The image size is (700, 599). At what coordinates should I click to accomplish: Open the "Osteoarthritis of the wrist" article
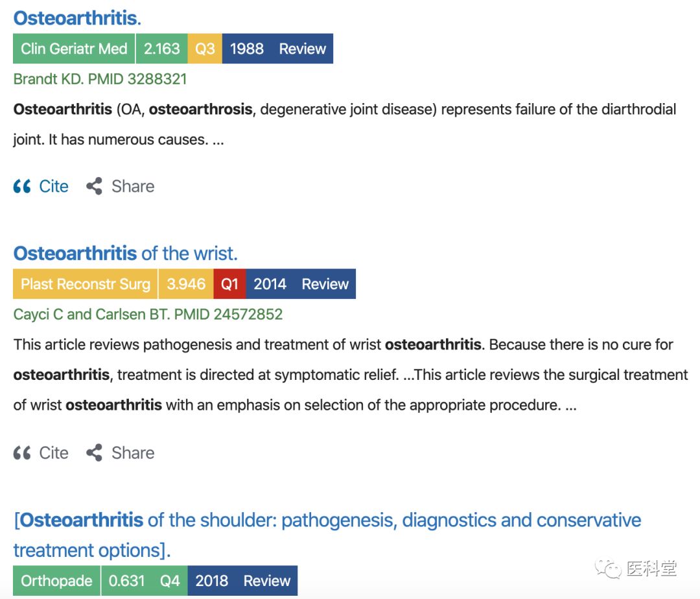tap(125, 253)
